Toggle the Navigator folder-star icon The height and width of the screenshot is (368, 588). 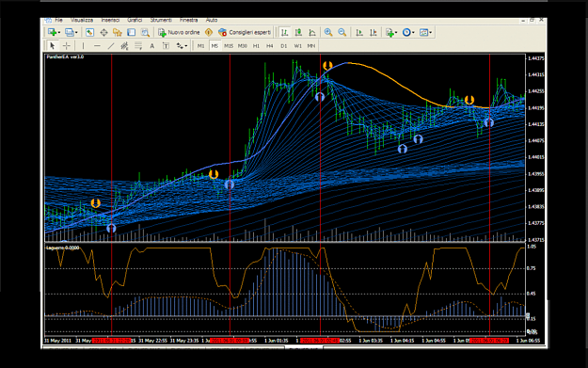click(118, 33)
